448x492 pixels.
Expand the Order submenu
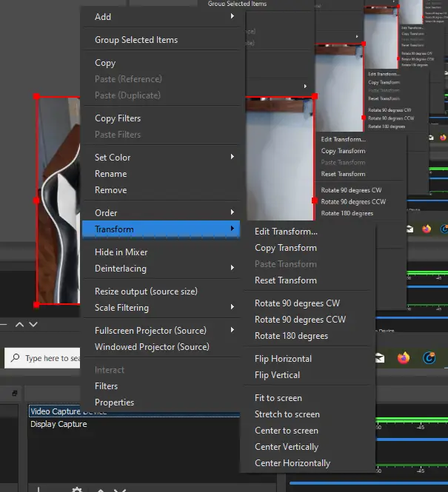[161, 213]
